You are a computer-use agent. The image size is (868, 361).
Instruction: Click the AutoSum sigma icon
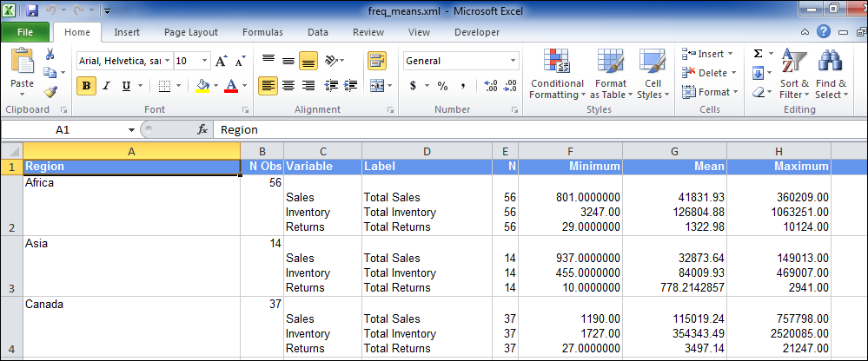(758, 54)
